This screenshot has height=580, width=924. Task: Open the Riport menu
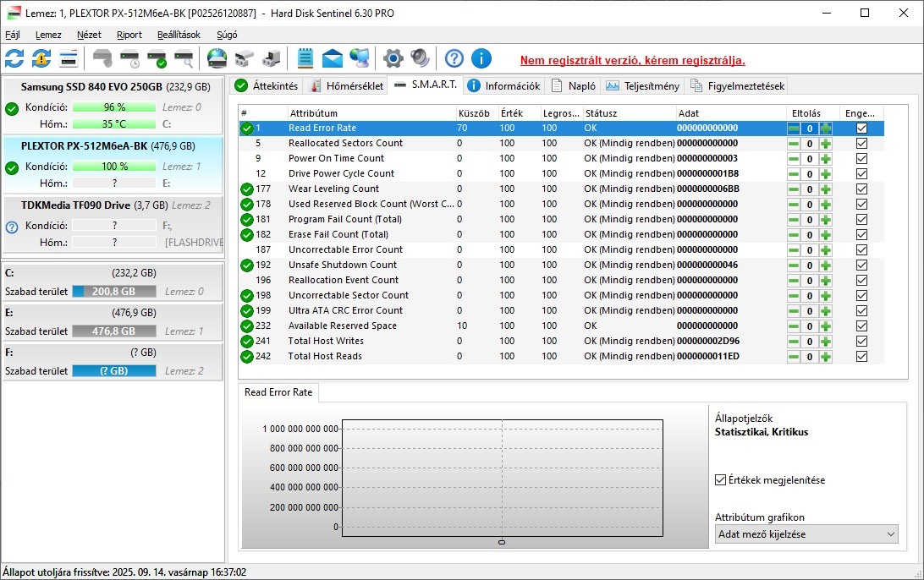click(x=129, y=35)
